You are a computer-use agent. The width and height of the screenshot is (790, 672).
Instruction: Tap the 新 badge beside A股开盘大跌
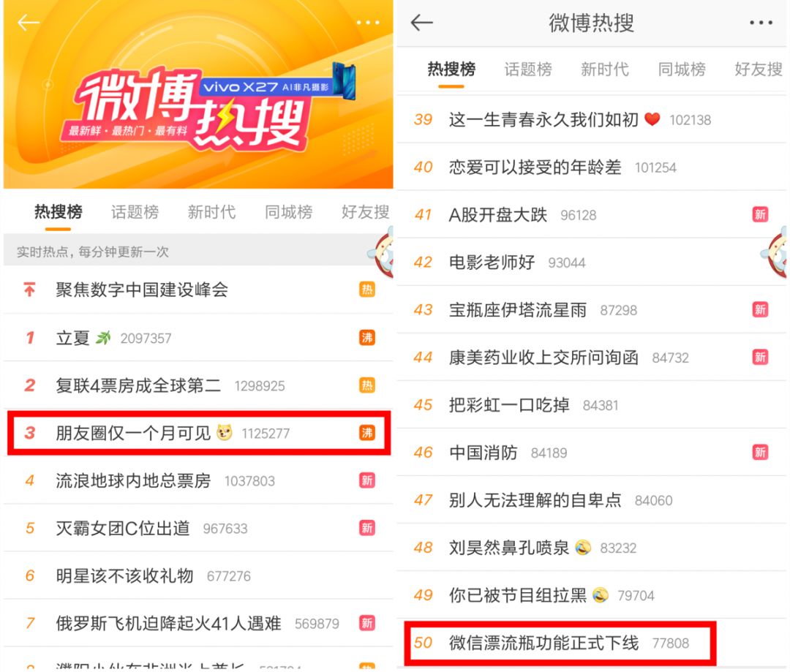tap(760, 214)
